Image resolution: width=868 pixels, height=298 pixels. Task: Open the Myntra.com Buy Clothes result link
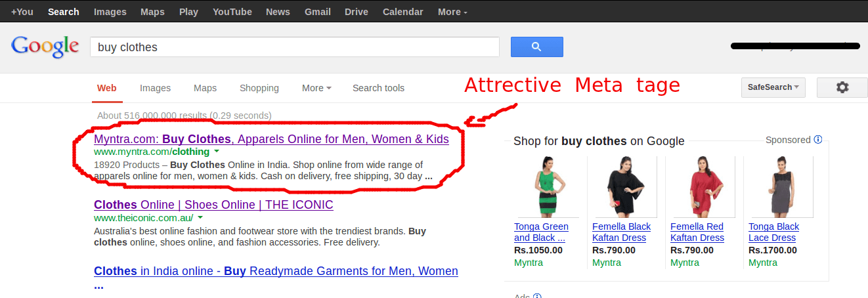tap(271, 139)
